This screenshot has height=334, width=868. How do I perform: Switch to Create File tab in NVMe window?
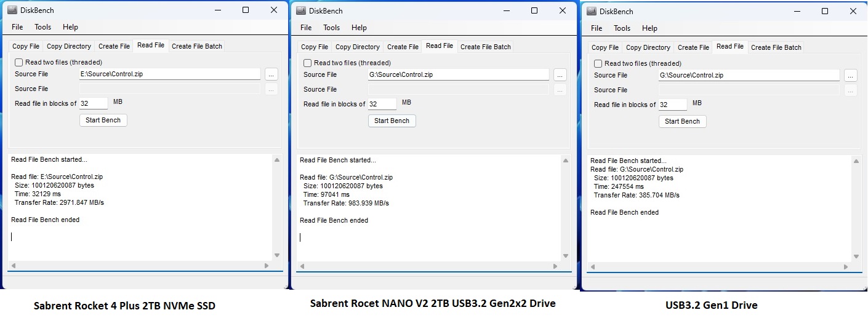point(115,46)
